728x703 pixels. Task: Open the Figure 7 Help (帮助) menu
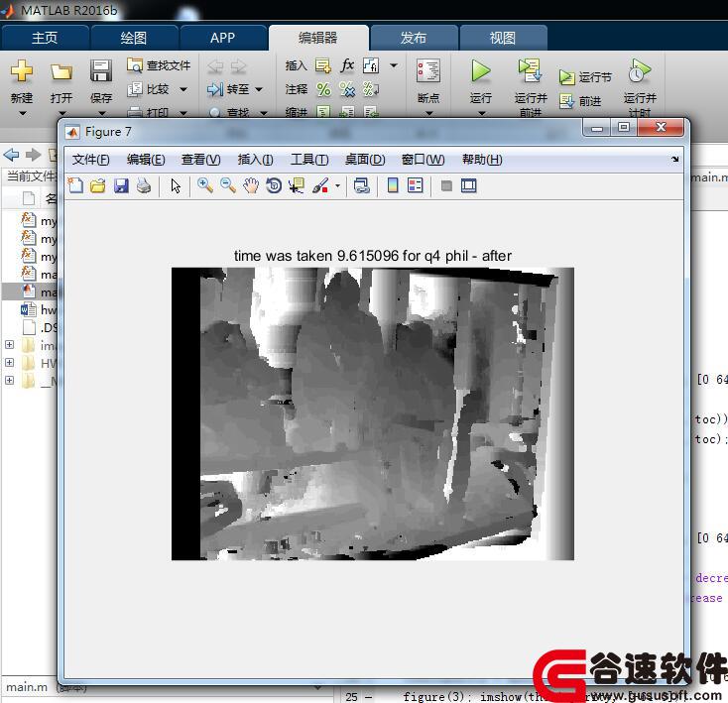[x=482, y=160]
